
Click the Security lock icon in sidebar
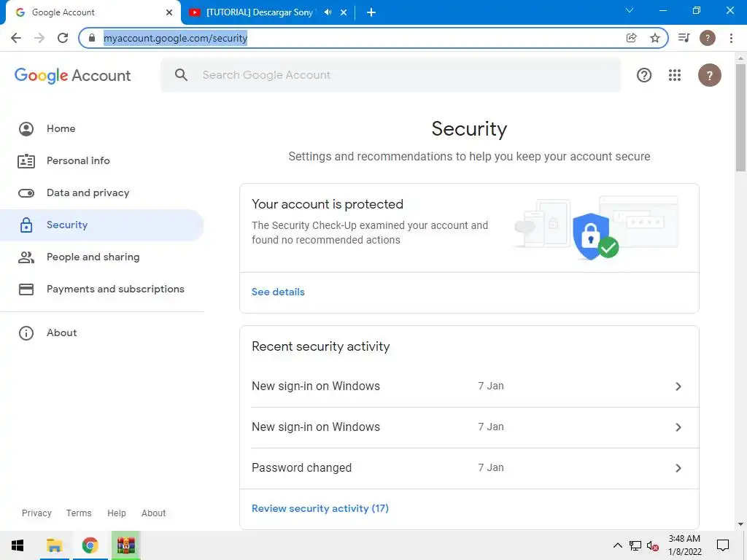26,225
